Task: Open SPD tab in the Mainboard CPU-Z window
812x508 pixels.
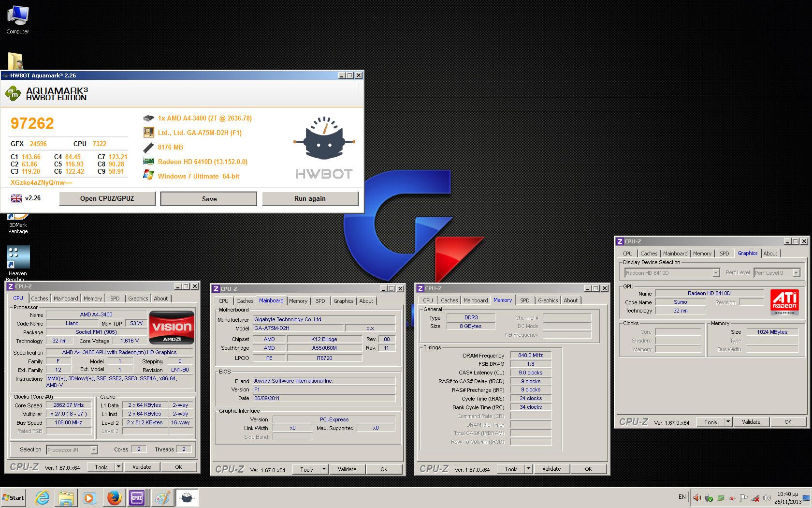Action: pyautogui.click(x=320, y=301)
